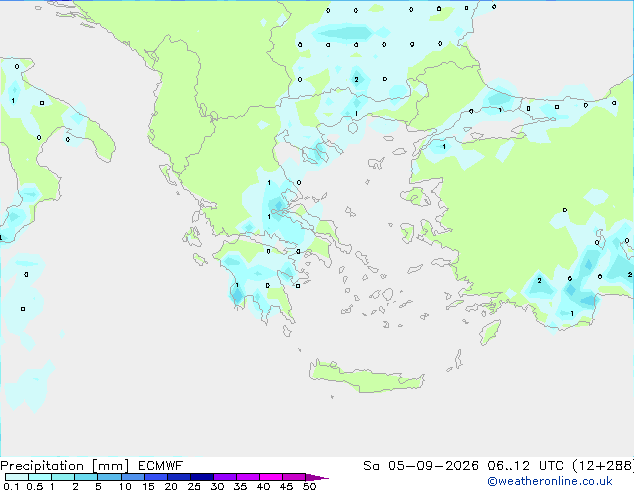This screenshot has width=634, height=490.
Task: Click the '50' legend scale value
Action: [309, 486]
